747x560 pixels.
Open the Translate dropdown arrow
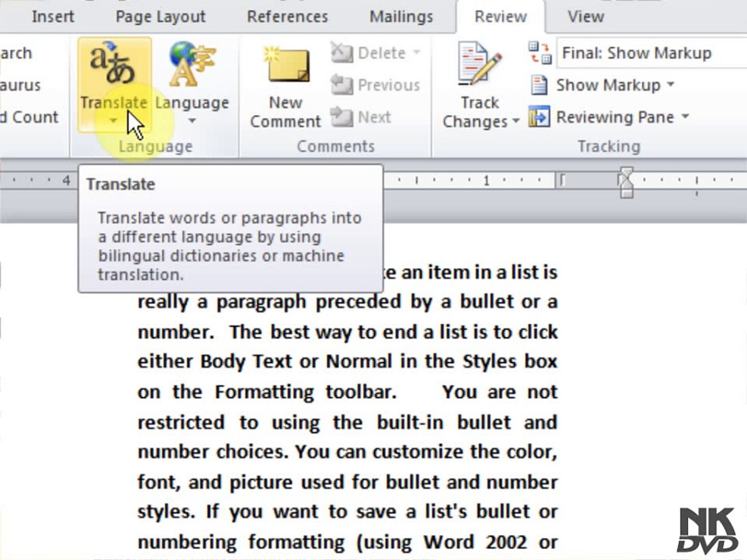click(x=113, y=121)
